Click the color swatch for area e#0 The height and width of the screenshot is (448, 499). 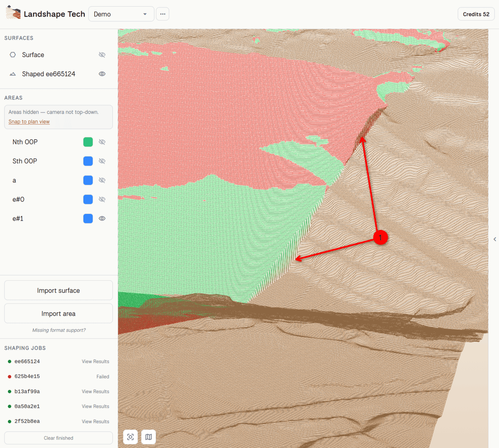[88, 199]
